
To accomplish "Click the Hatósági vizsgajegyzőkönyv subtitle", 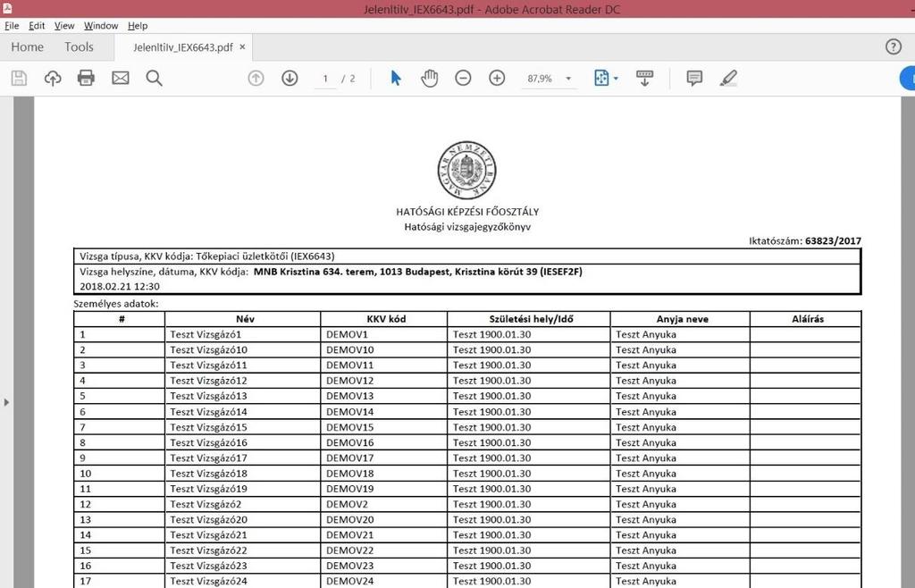I will [467, 227].
